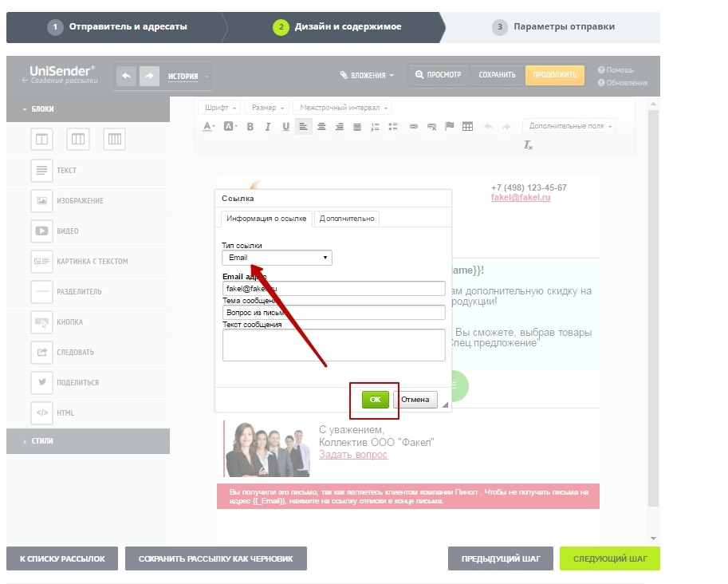Image resolution: width=728 pixels, height=584 pixels.
Task: Insert a three-column block layout
Action: pyautogui.click(x=115, y=140)
